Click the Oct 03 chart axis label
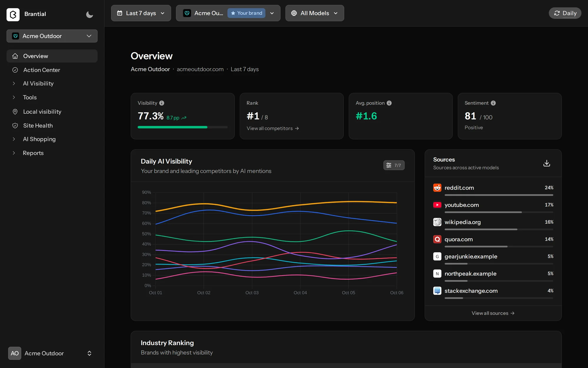Viewport: 588px width, 368px height. coord(252,293)
